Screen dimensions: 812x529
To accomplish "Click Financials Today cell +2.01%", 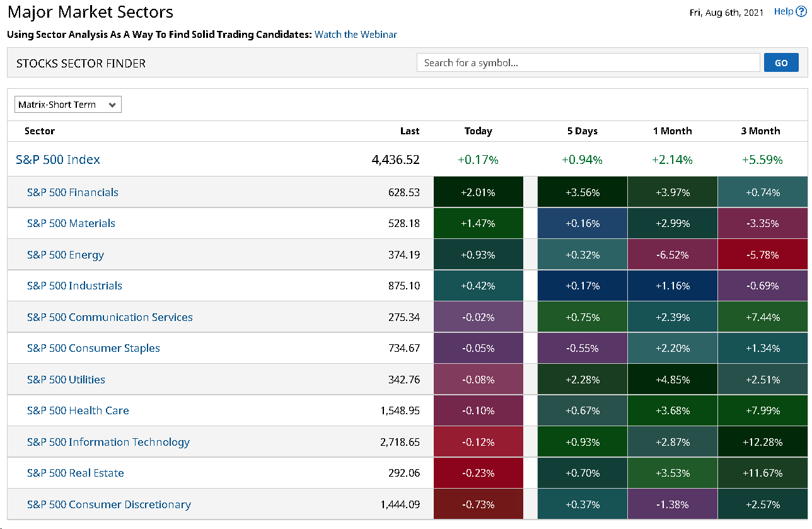I will click(x=478, y=192).
